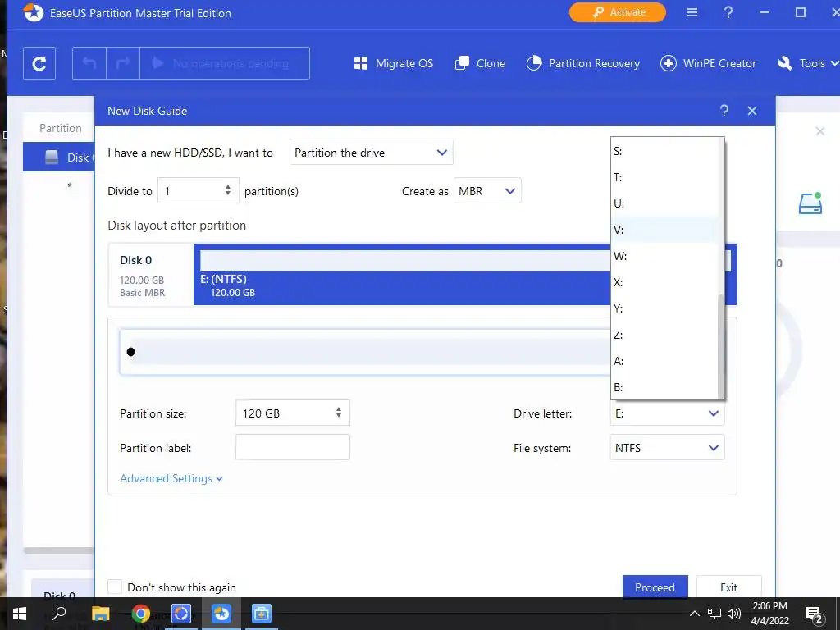Select drive letter W:
This screenshot has width=840, height=630.
click(x=664, y=256)
